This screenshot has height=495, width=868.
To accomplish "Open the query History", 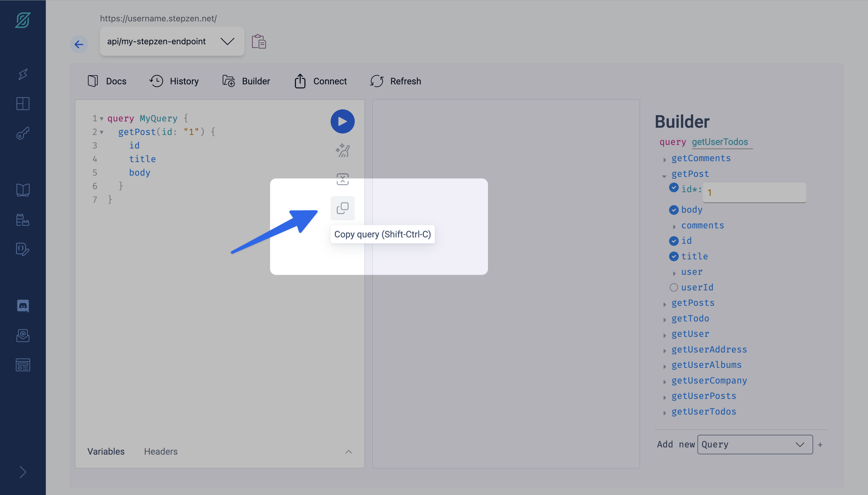I will tap(174, 81).
